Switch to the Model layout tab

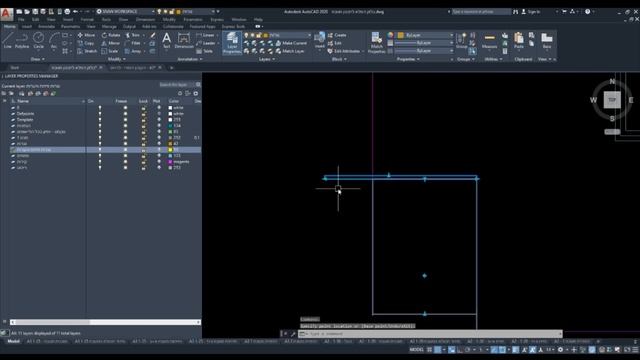coord(13,341)
